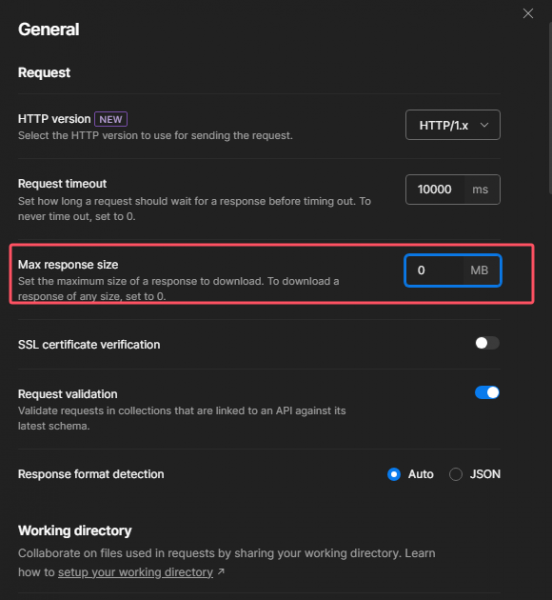The width and height of the screenshot is (552, 600).
Task: Close the settings panel with the X icon
Action: click(528, 14)
